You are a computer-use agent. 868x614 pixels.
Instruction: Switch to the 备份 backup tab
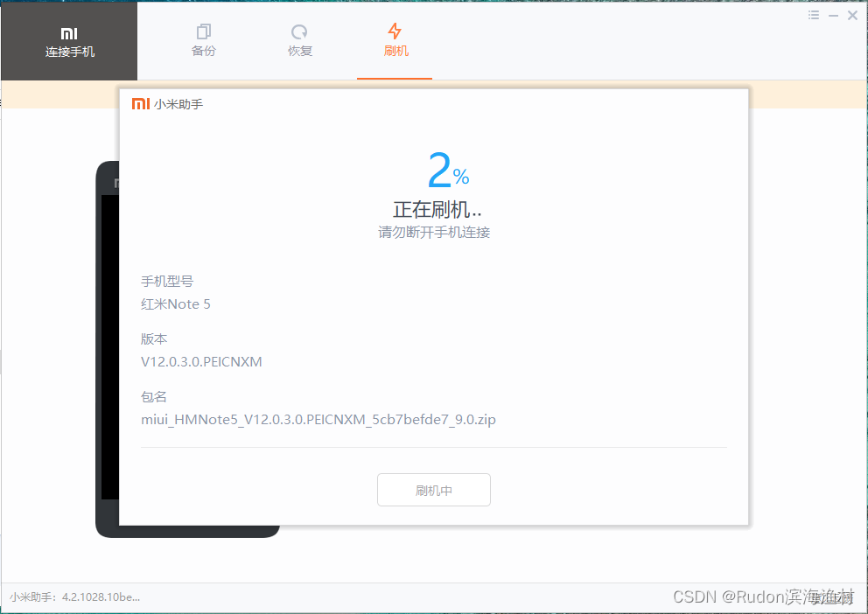pyautogui.click(x=204, y=41)
